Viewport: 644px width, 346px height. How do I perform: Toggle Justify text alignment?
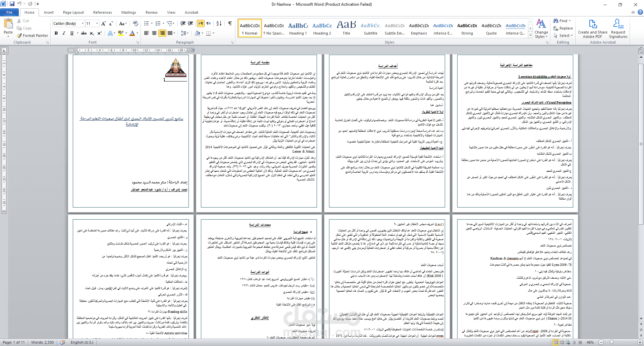tap(170, 33)
